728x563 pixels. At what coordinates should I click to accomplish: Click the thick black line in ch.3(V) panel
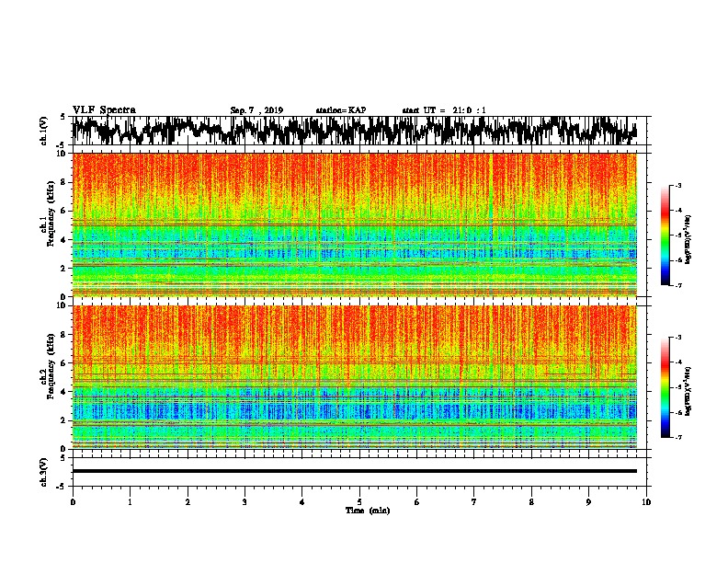(x=355, y=471)
